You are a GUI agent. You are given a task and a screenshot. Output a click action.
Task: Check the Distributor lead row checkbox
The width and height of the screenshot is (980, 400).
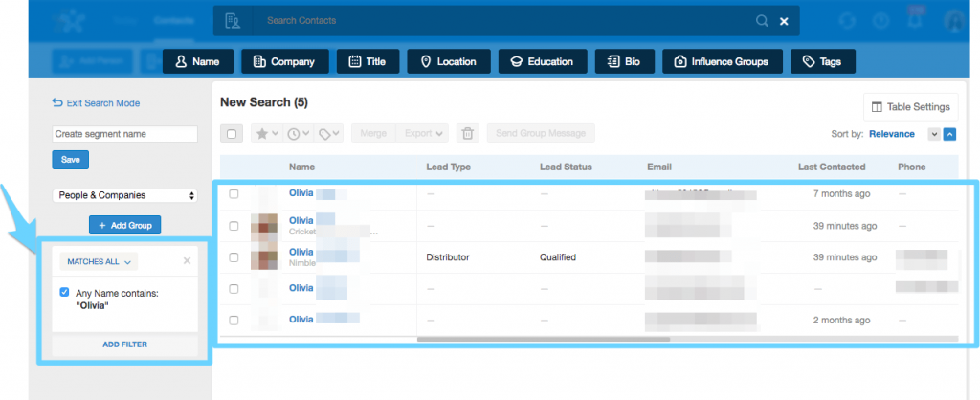point(234,257)
